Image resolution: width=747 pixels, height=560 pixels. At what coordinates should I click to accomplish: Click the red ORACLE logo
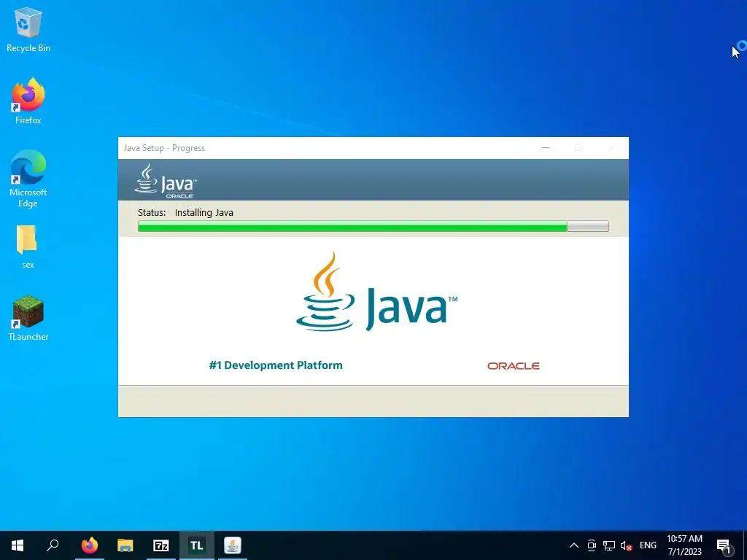click(513, 366)
